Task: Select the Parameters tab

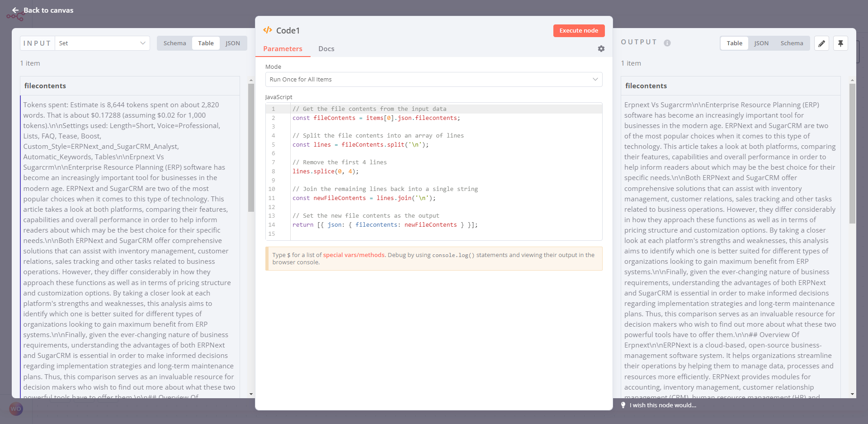Action: [283, 49]
